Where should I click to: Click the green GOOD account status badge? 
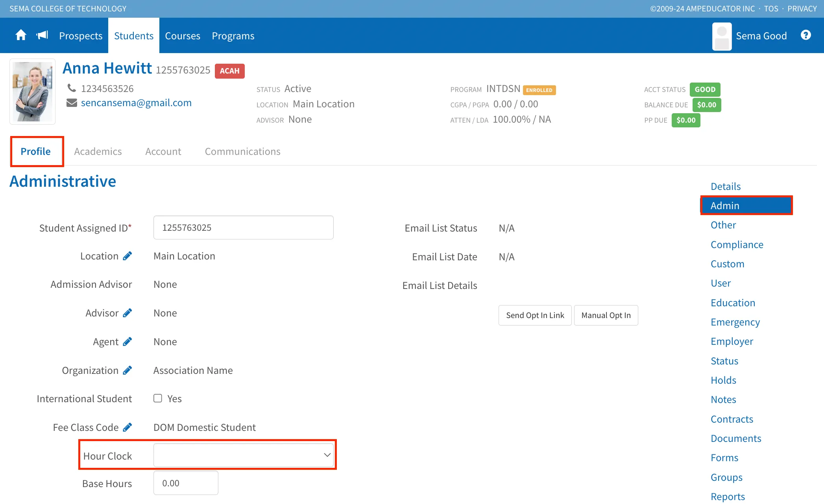pyautogui.click(x=705, y=90)
